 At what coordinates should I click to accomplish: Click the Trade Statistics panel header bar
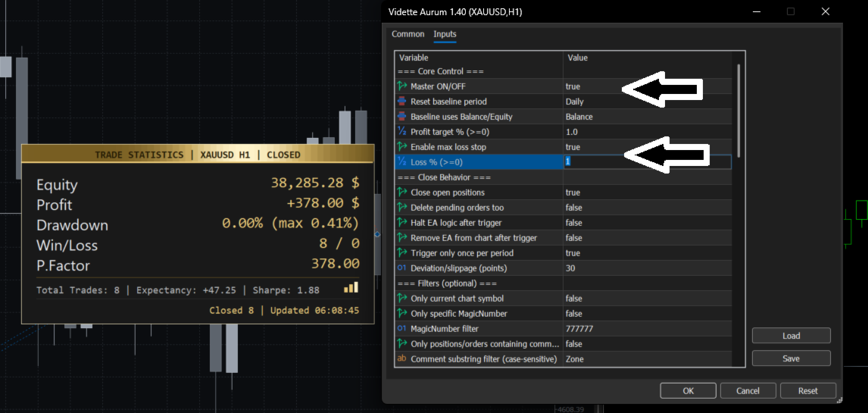click(x=198, y=155)
